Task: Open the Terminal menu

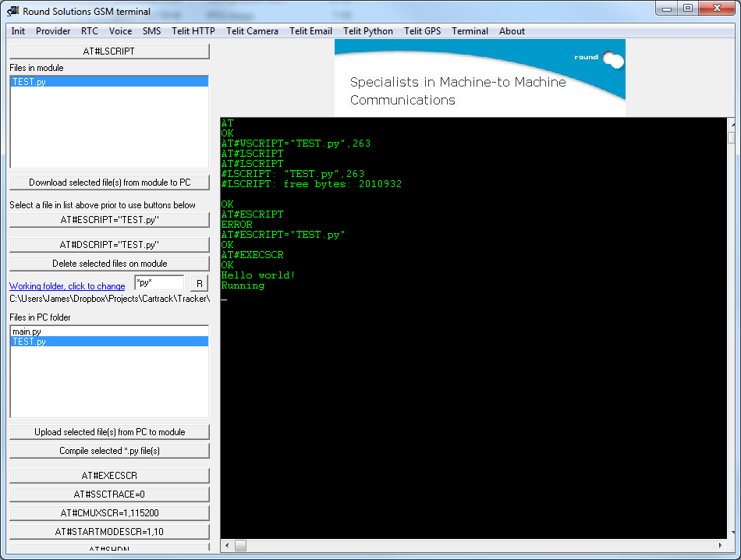Action: pyautogui.click(x=470, y=31)
